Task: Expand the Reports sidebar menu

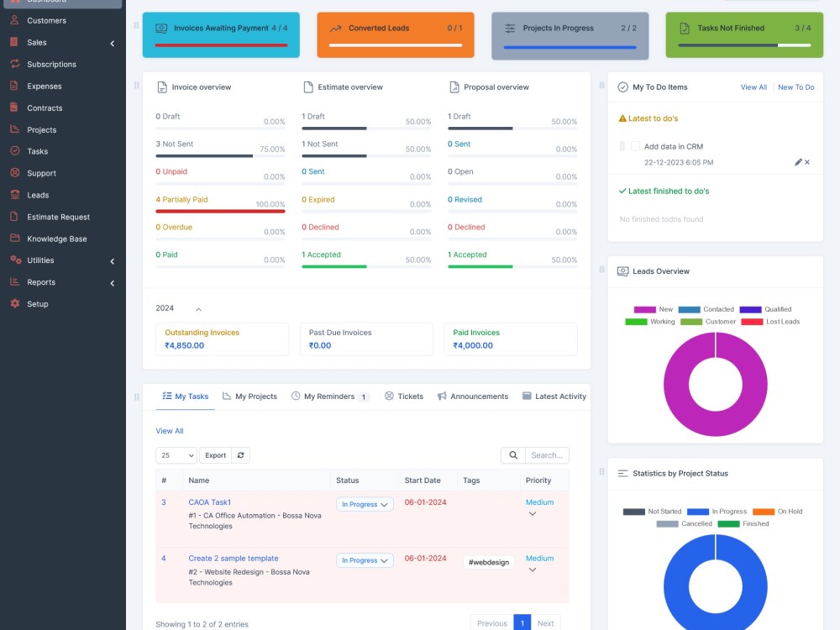Action: point(112,283)
